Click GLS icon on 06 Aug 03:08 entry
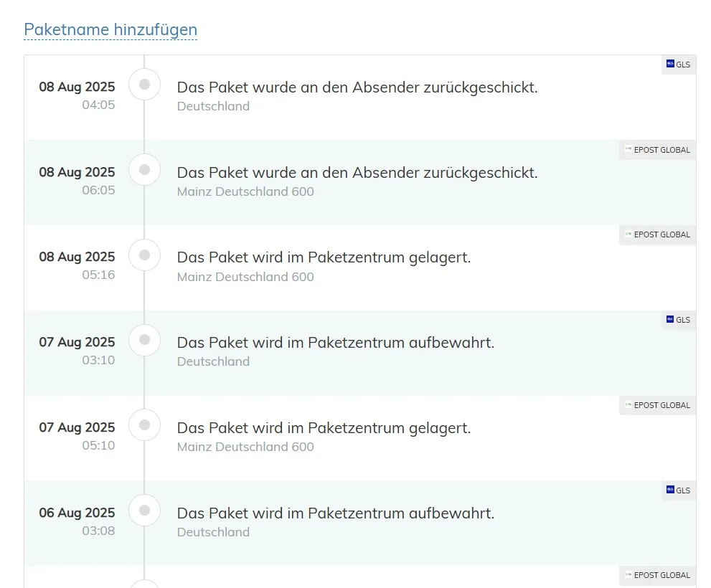This screenshot has width=711, height=588. [670, 490]
